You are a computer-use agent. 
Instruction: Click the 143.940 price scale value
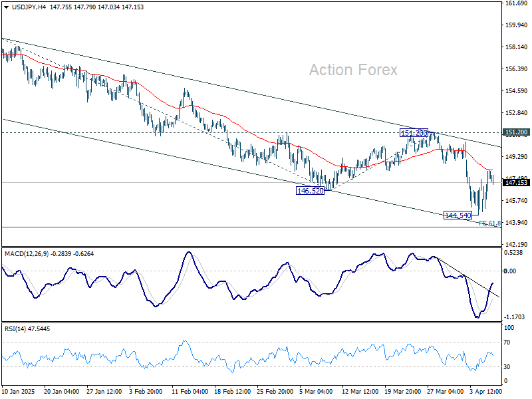(x=517, y=223)
